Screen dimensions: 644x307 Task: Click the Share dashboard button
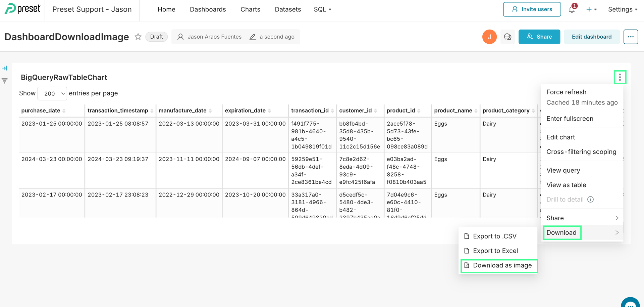[x=539, y=37]
